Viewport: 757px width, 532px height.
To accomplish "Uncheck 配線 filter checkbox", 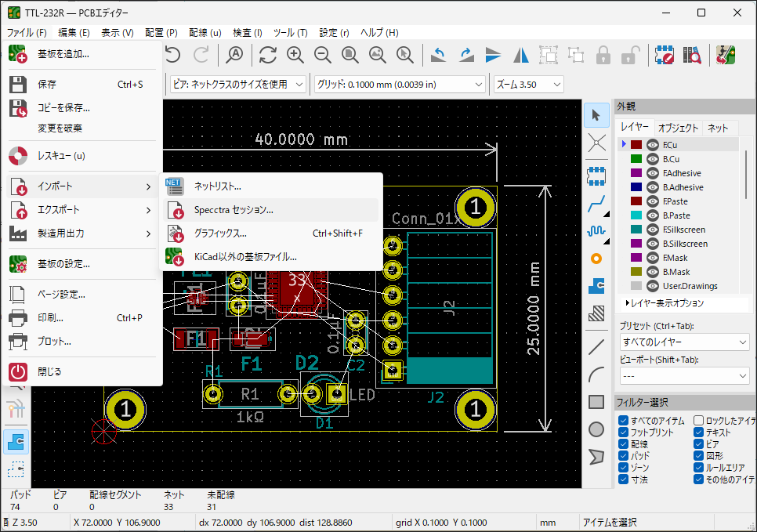I will click(x=623, y=443).
